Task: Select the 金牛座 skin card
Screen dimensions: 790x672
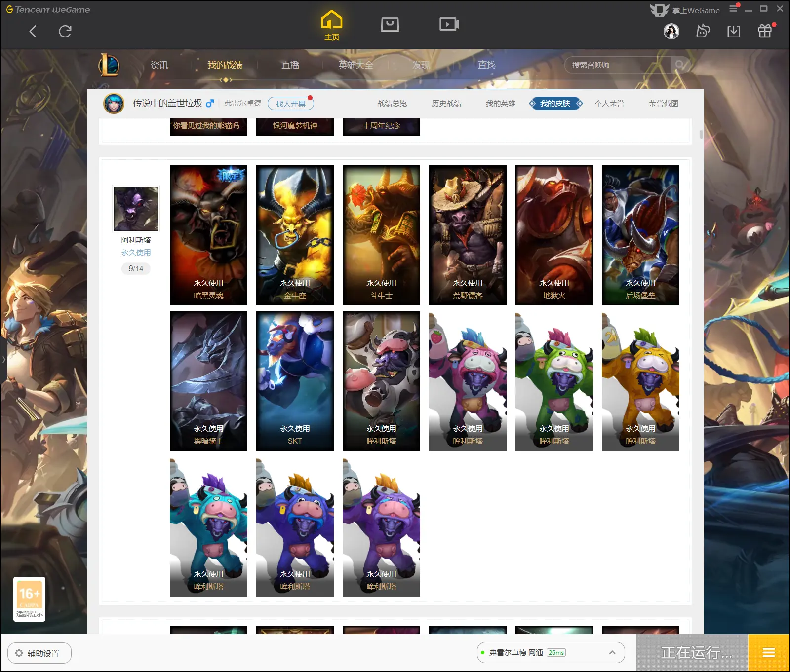Action: [295, 235]
